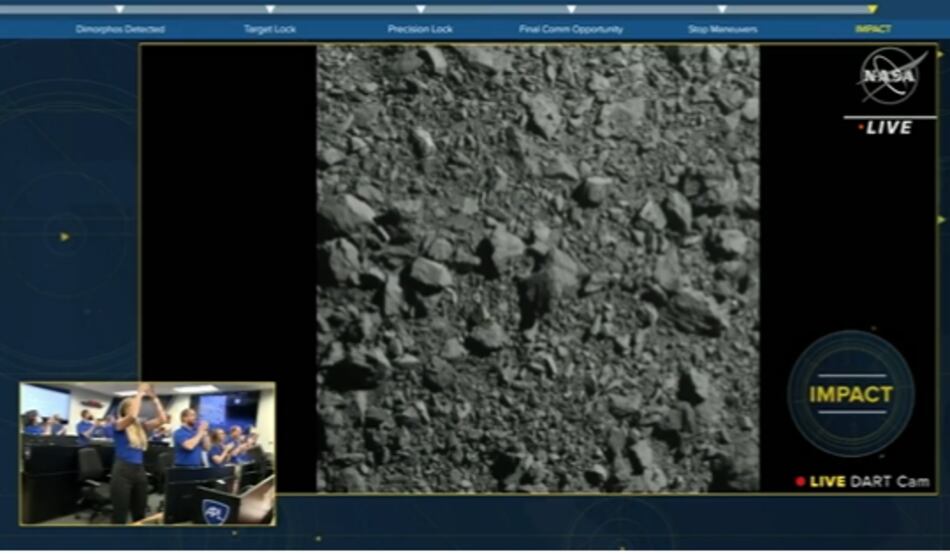Select the yellow IMPACT timeline marker
The image size is (950, 554).
pos(872,9)
